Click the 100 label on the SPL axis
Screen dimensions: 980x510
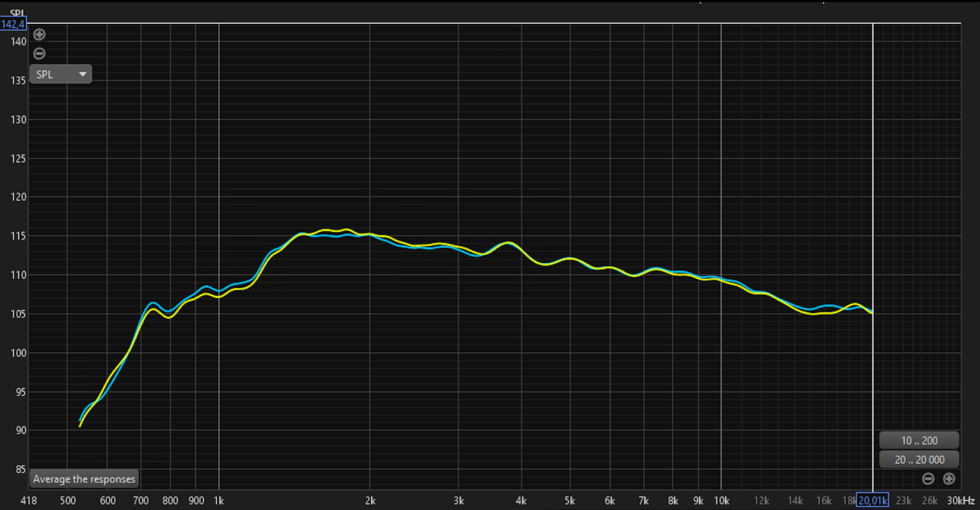pos(19,353)
